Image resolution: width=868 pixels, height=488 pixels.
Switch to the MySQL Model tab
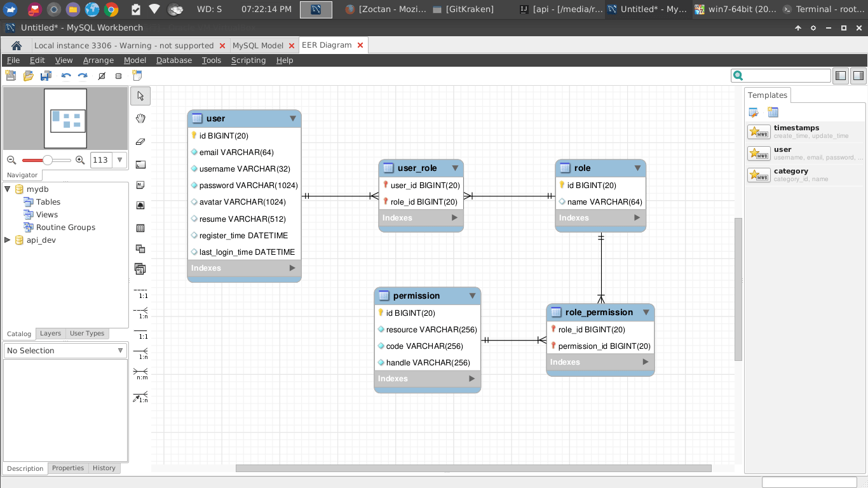258,46
